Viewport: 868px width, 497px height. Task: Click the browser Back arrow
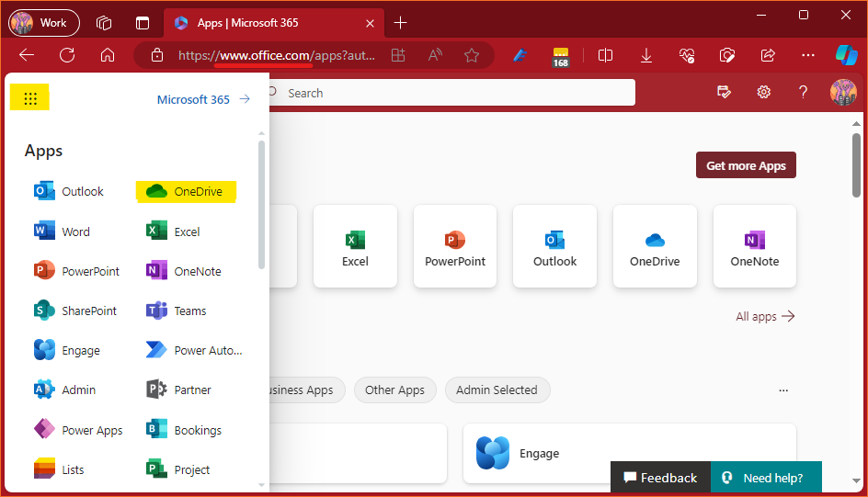[27, 55]
